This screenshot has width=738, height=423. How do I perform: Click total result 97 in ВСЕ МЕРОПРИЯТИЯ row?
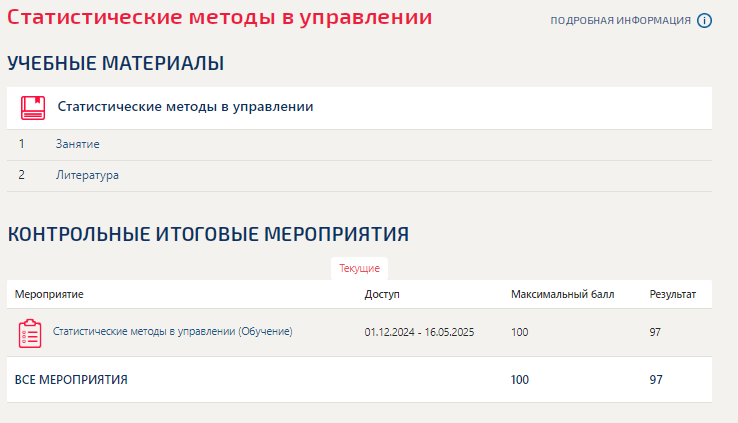pos(656,380)
